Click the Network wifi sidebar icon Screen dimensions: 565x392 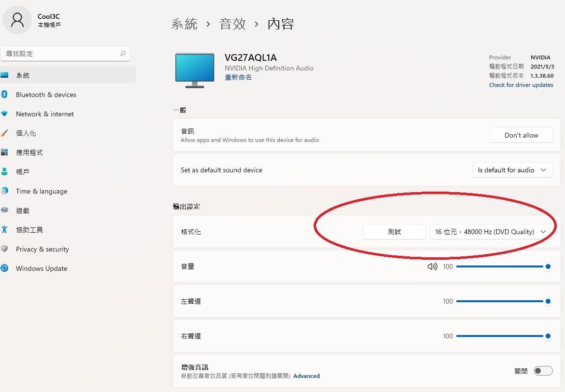coord(4,114)
